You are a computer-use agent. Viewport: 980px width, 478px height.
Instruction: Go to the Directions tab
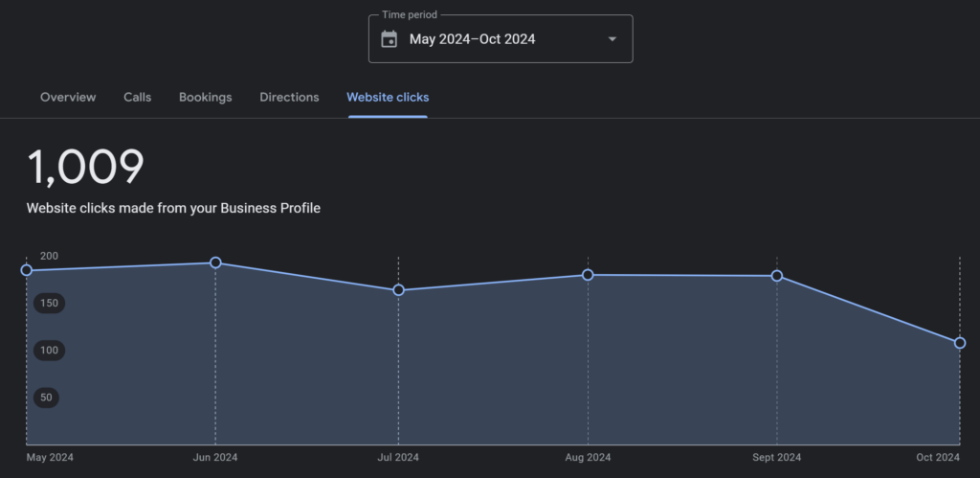click(x=289, y=97)
